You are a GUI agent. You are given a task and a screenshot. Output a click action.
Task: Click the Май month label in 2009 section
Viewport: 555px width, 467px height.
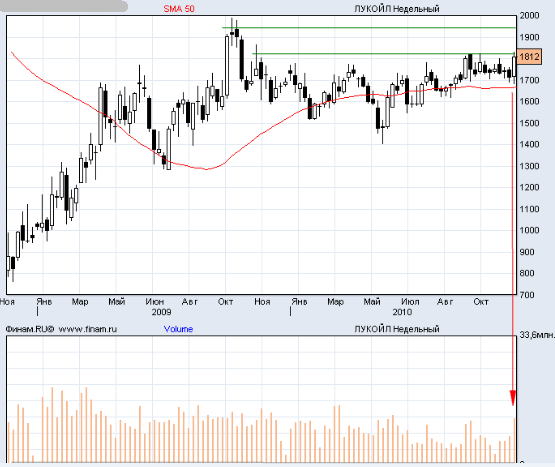(x=117, y=302)
